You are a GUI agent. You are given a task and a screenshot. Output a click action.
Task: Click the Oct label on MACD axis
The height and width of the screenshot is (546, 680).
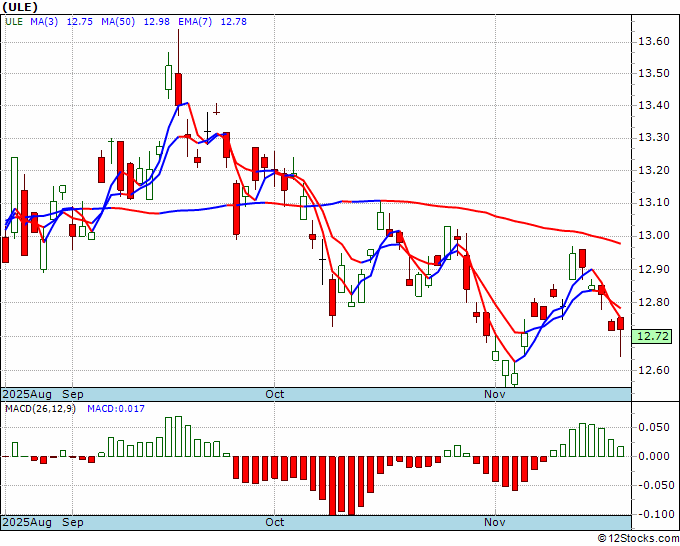pos(275,522)
